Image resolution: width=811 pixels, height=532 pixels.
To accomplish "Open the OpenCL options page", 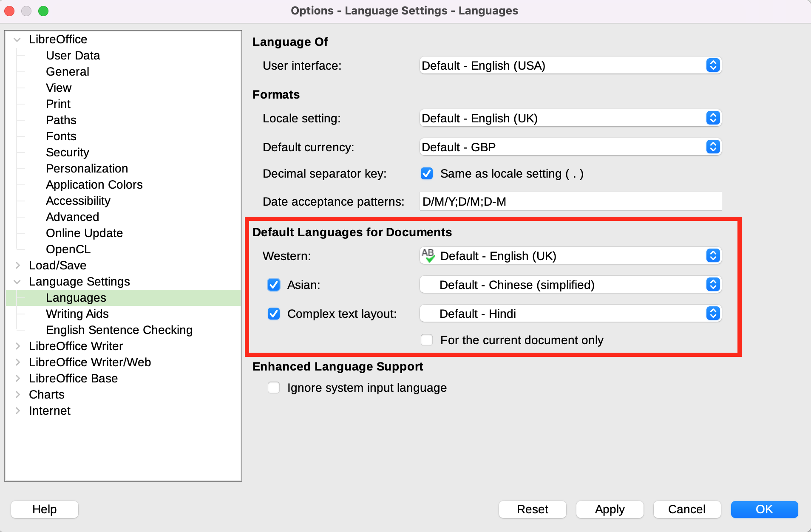I will 68,249.
